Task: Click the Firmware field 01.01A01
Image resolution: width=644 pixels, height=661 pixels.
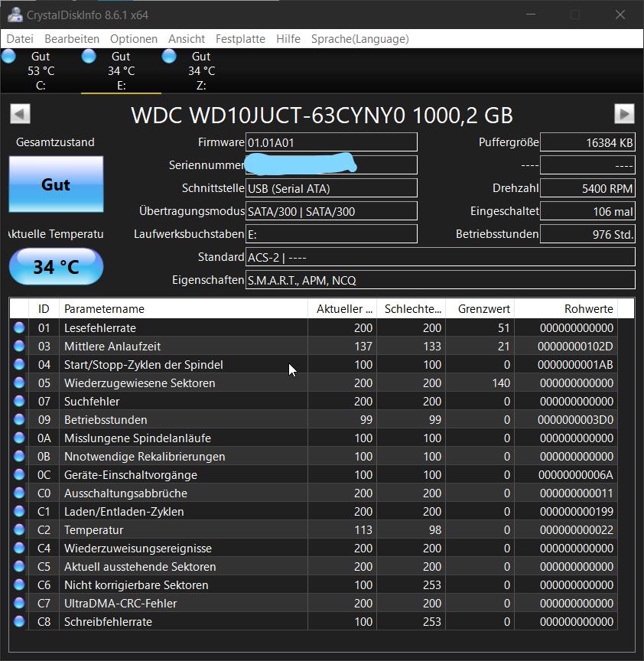Action: [x=331, y=142]
